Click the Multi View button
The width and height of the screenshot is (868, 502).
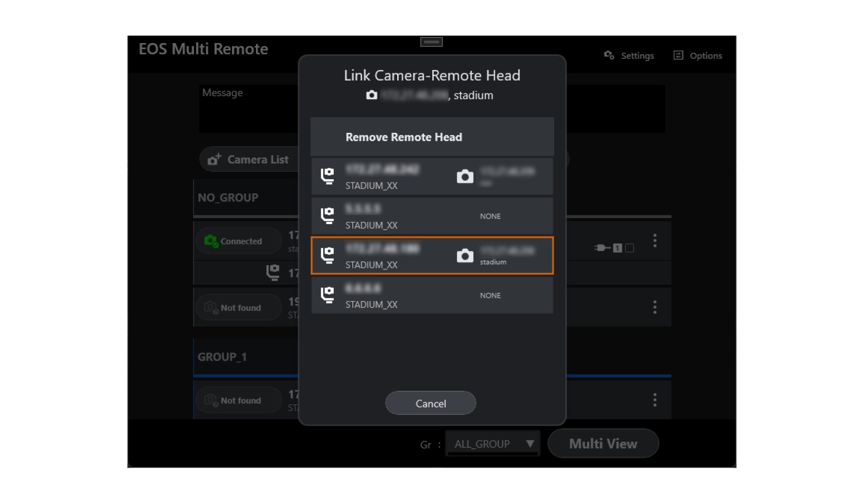pos(603,443)
